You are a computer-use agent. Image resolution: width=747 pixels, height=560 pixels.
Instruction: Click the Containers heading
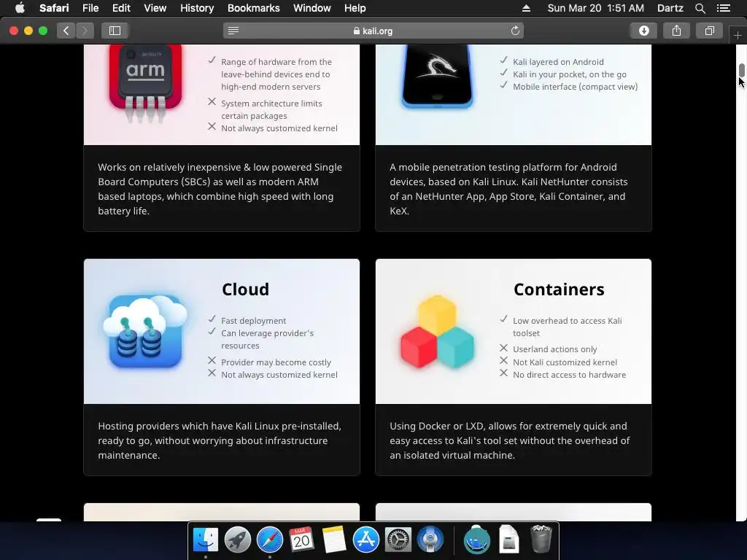pyautogui.click(x=559, y=289)
